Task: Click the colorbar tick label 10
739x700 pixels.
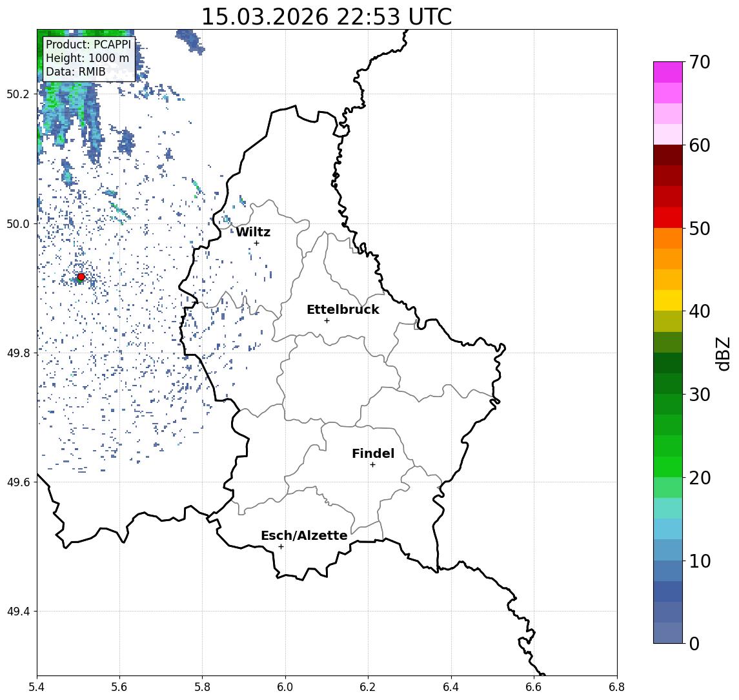Action: click(700, 561)
